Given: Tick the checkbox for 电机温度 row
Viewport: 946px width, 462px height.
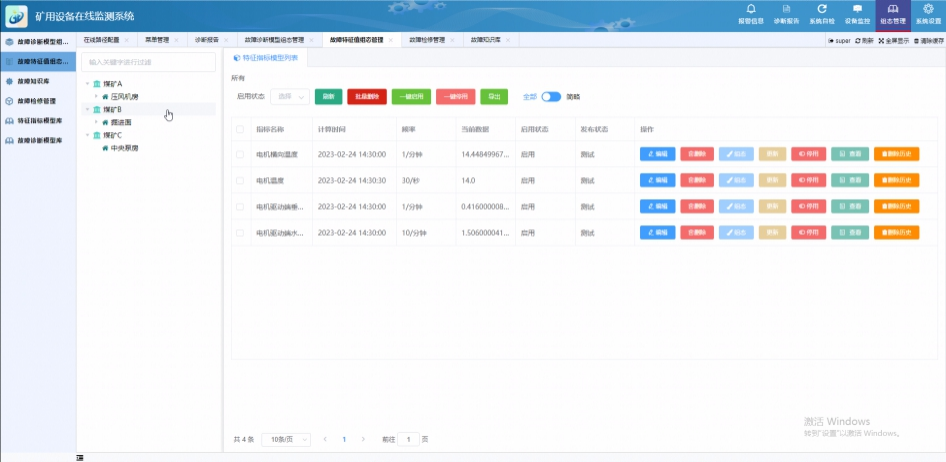Looking at the screenshot, I should tap(239, 181).
